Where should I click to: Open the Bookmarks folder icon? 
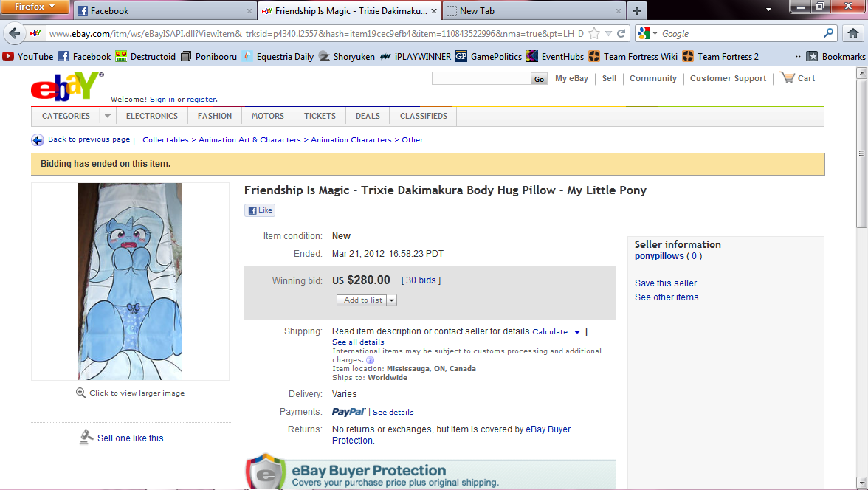coord(812,57)
